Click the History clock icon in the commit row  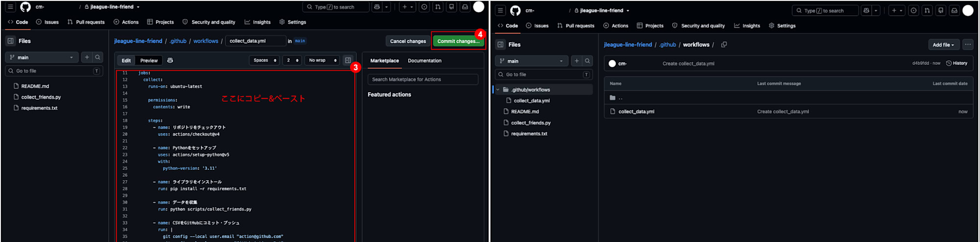pos(949,63)
